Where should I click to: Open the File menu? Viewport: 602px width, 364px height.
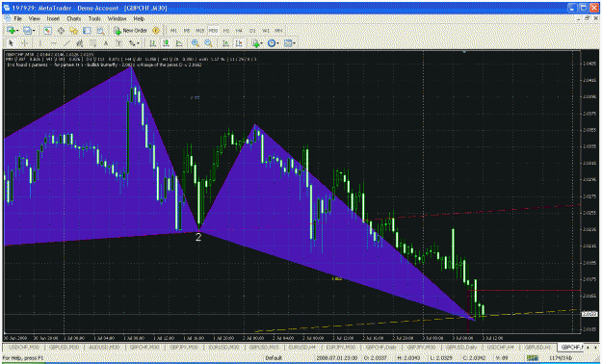pyautogui.click(x=17, y=18)
